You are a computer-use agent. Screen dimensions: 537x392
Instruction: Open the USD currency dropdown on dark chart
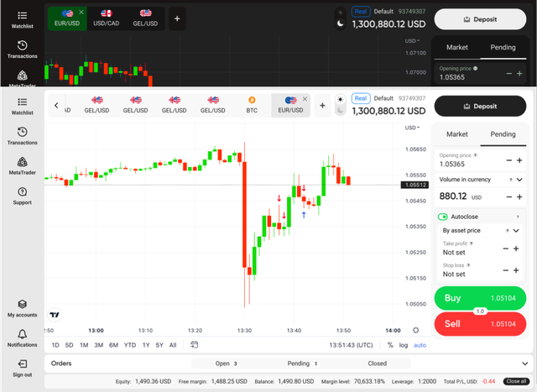[412, 41]
